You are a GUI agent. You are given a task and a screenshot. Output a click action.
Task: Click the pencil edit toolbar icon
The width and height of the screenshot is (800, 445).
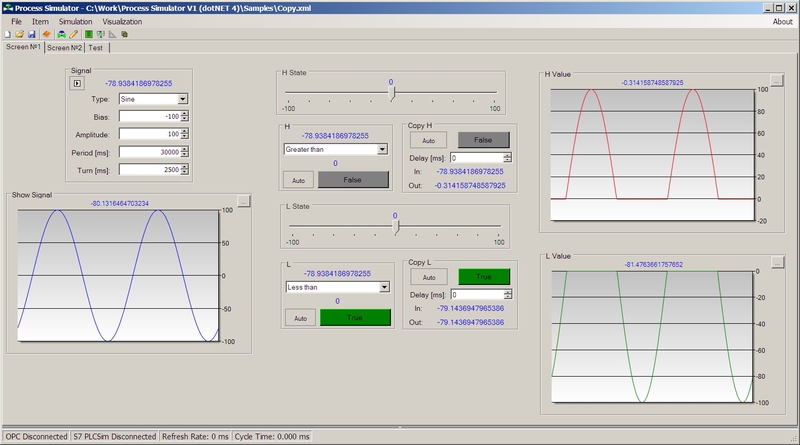tap(73, 33)
